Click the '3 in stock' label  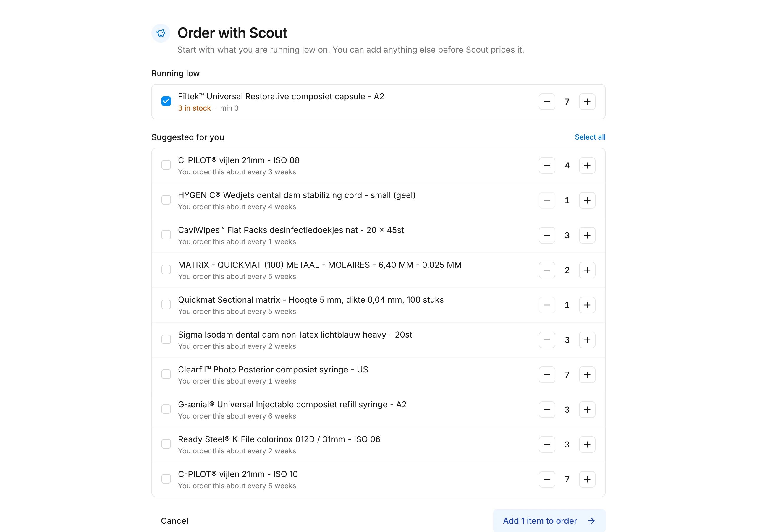tap(194, 108)
